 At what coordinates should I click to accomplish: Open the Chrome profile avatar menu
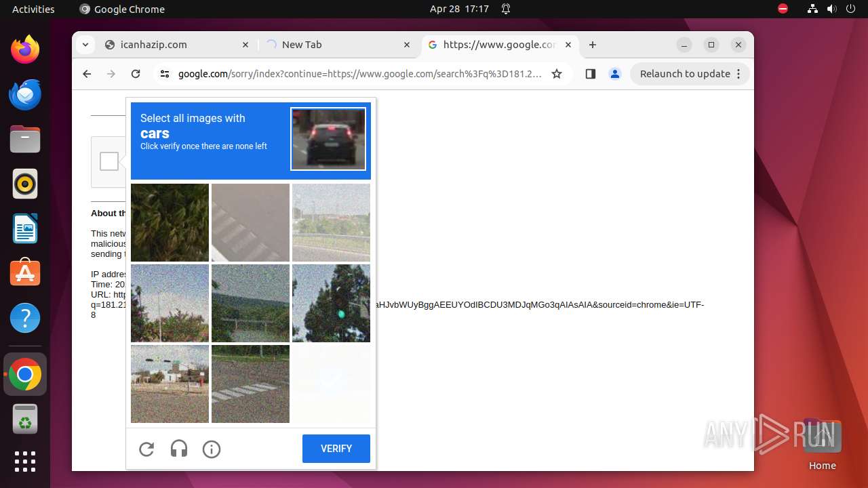[x=615, y=74]
